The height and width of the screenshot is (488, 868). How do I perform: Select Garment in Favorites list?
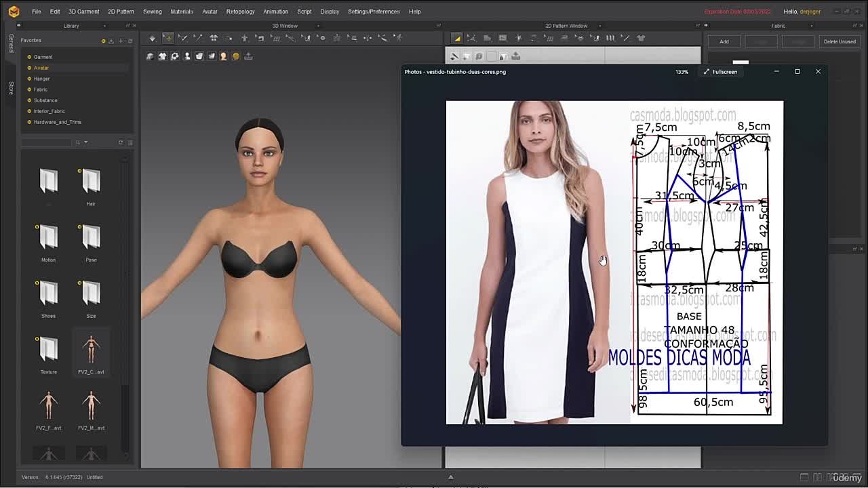43,57
